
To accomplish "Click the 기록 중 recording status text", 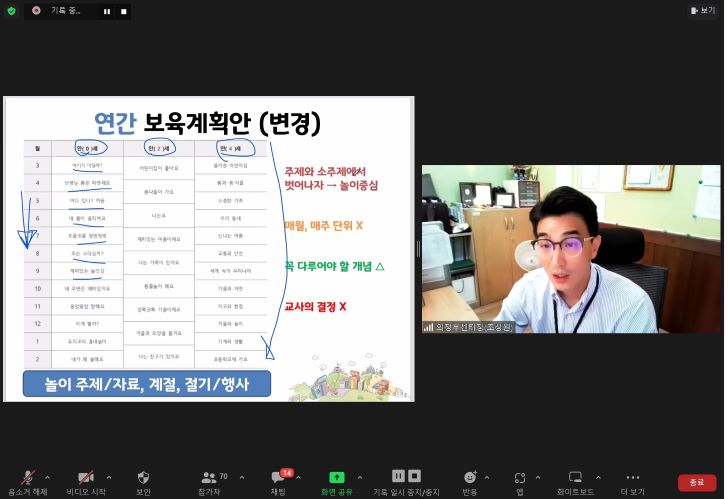I will [65, 11].
